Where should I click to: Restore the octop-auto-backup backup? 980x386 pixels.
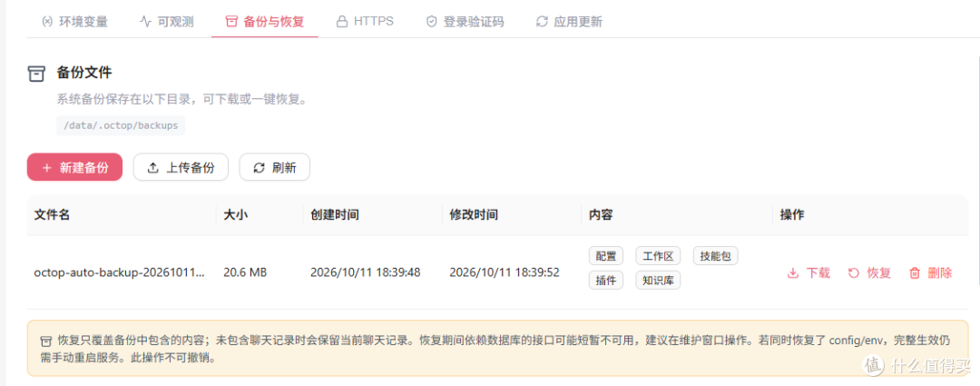pyautogui.click(x=869, y=272)
